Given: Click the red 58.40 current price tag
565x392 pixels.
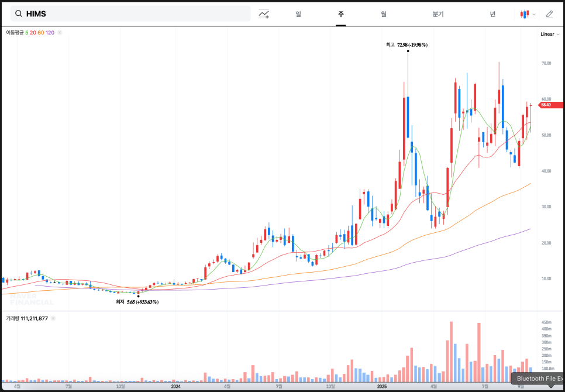Looking at the screenshot, I should (x=550, y=105).
